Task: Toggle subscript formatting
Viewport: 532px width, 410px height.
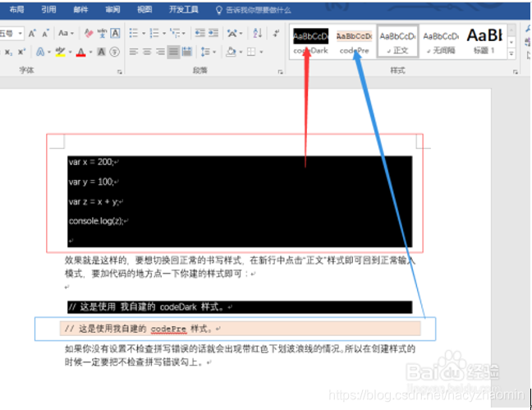Action: (9, 52)
